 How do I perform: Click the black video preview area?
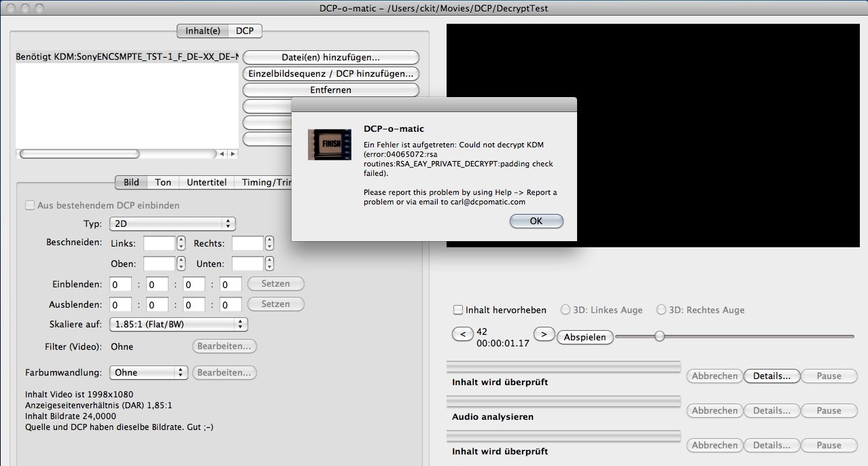click(x=653, y=136)
